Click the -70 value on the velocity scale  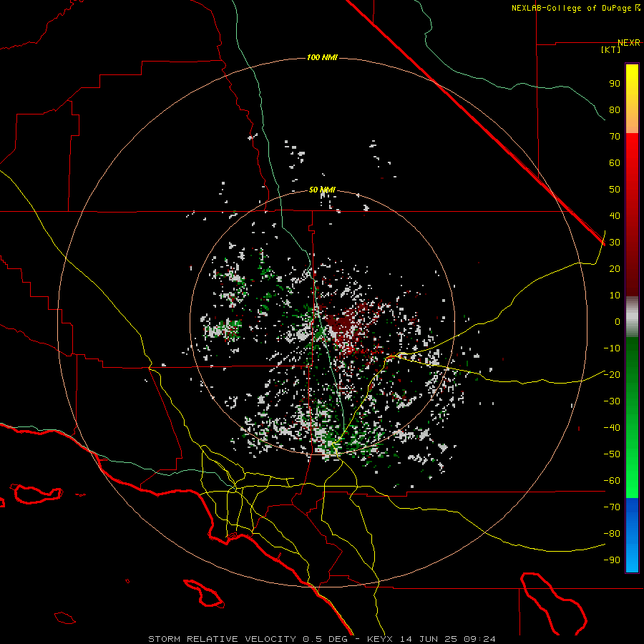(x=612, y=507)
